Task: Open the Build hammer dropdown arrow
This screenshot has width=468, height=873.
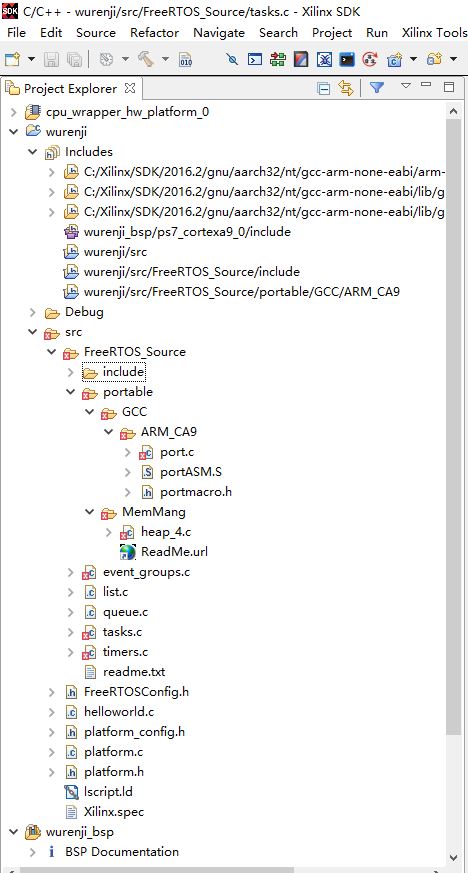Action: tap(165, 59)
